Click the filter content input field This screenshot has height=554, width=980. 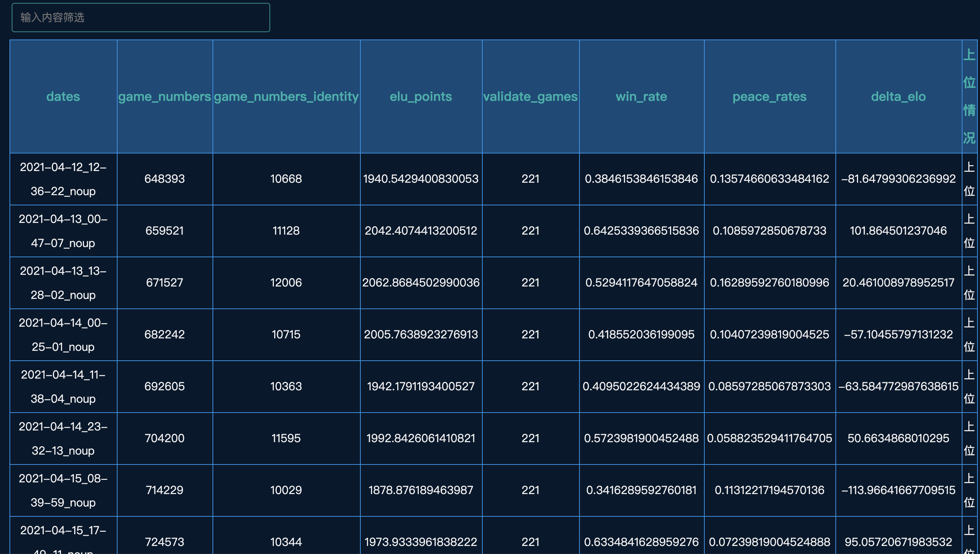point(141,18)
